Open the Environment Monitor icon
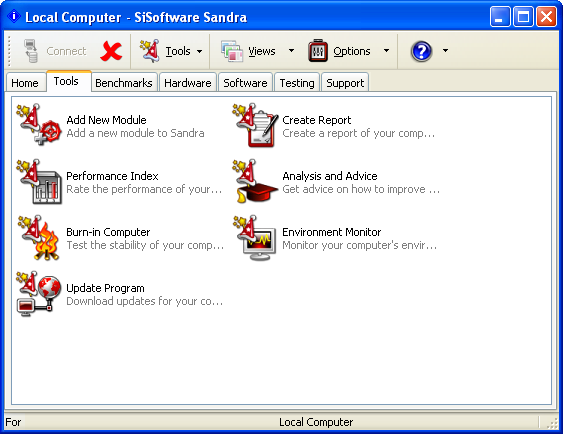This screenshot has width=563, height=434. 255,237
